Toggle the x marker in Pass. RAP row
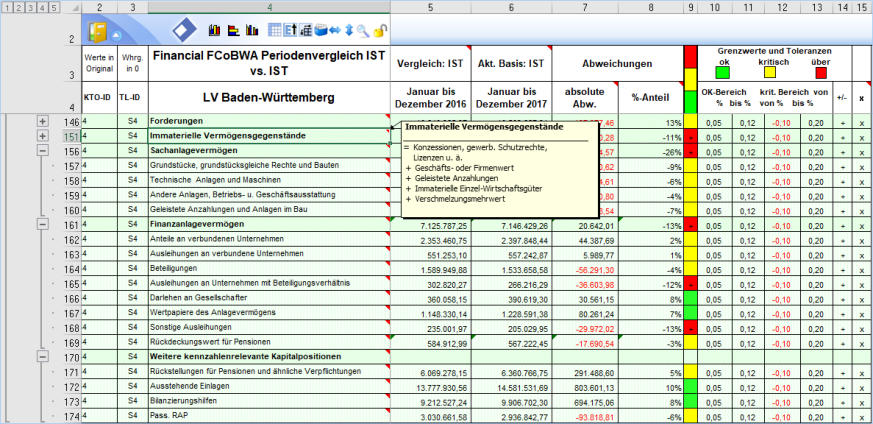 (861, 416)
